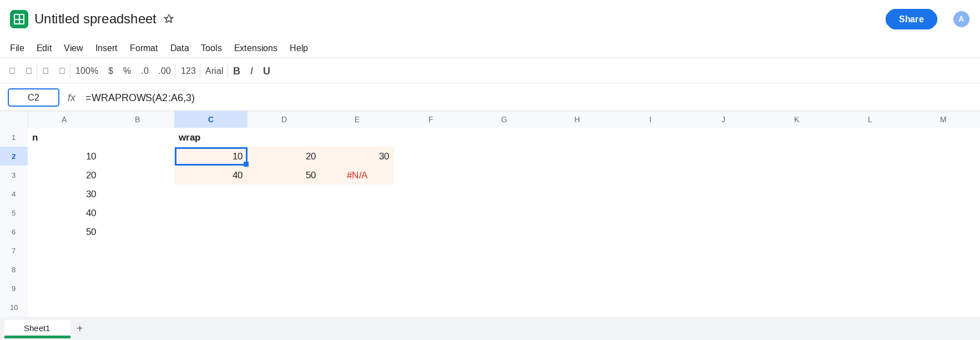
Task: Click the Google Sheets home logo
Action: [x=19, y=19]
